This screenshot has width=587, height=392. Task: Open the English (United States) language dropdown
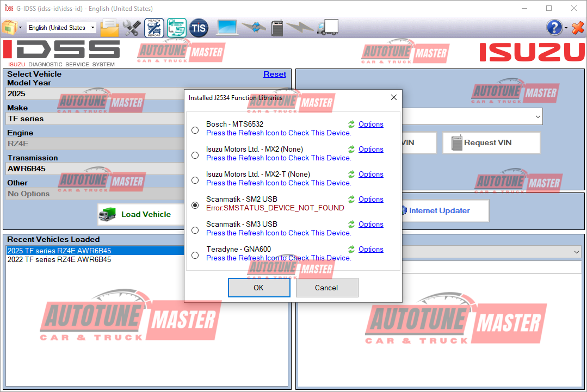point(61,28)
